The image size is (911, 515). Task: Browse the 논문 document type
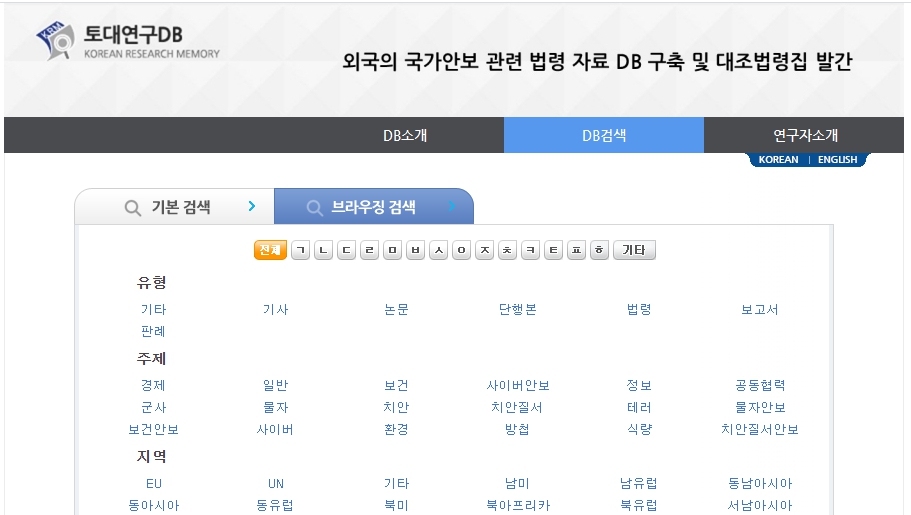tap(396, 310)
